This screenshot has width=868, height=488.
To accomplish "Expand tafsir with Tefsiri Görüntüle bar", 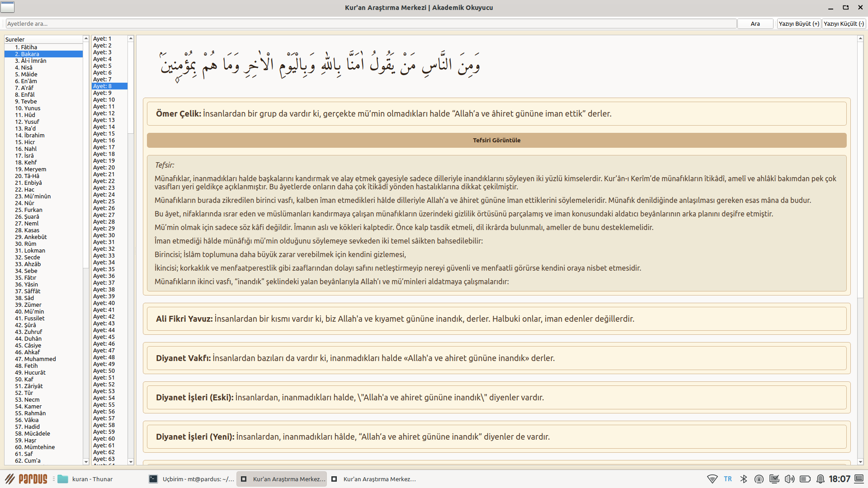I will 496,141.
